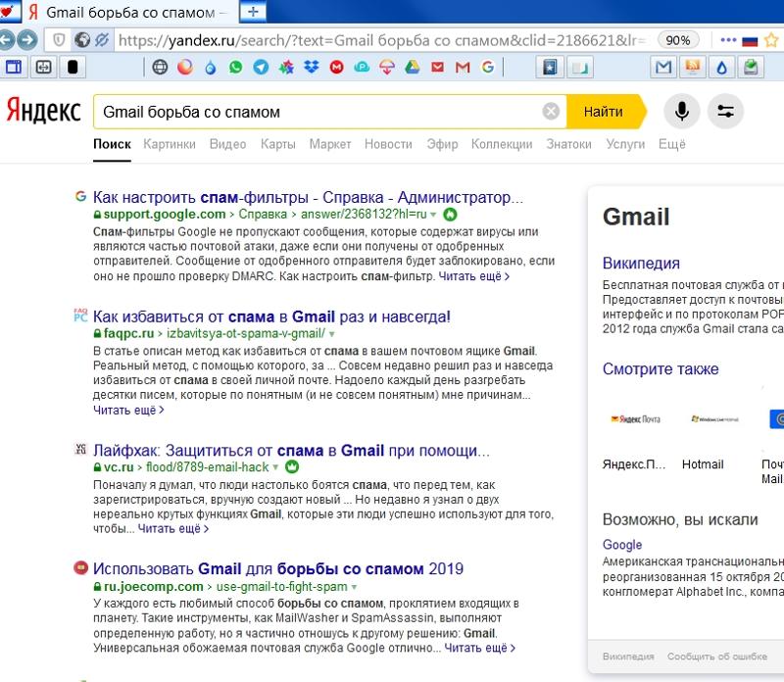Open the globe bookmark in bookmarks toolbar
The image size is (784, 682).
tap(160, 67)
